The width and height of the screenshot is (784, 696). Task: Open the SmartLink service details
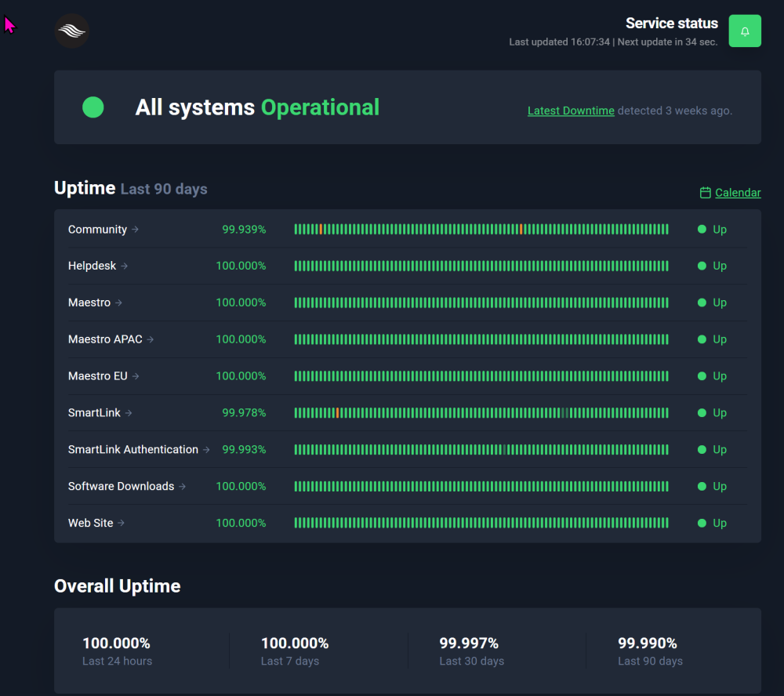tap(94, 412)
